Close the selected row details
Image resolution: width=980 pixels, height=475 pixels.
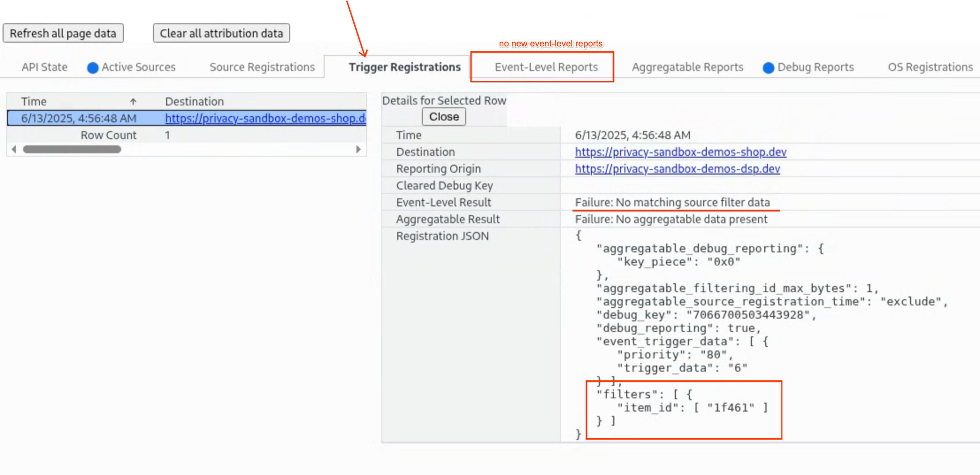tap(444, 117)
